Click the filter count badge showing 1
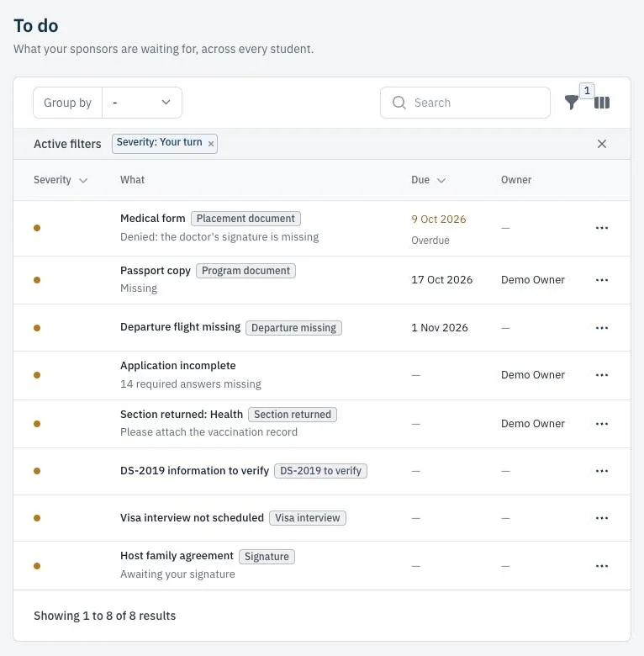The image size is (644, 656). pos(587,90)
